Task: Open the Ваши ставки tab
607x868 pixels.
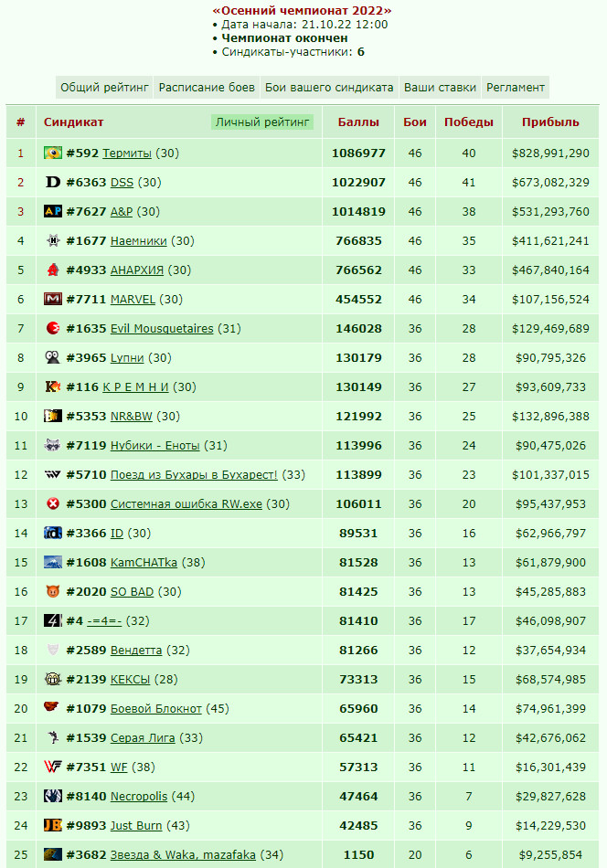Action: coord(440,88)
